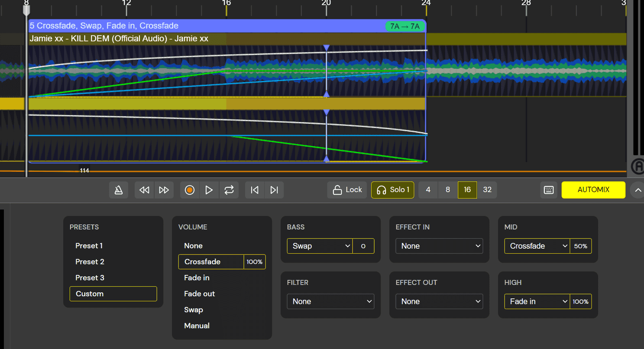Click the skip-to-start icon

[x=254, y=189]
